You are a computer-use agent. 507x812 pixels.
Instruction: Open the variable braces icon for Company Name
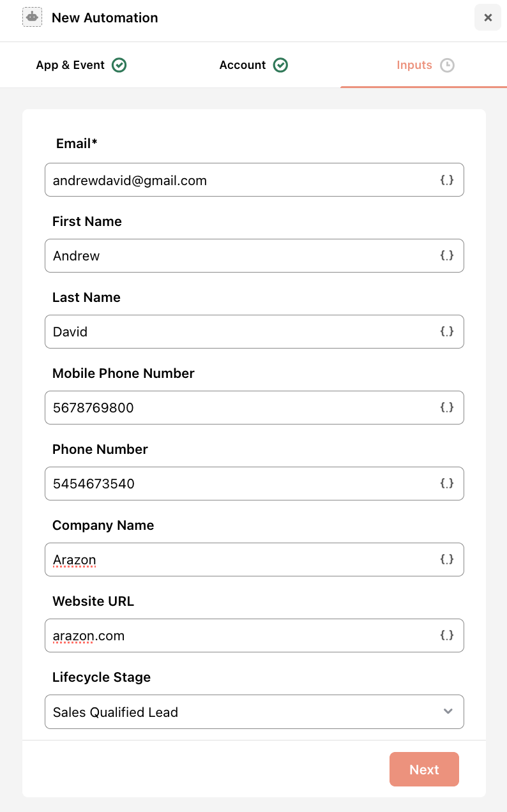click(x=447, y=559)
